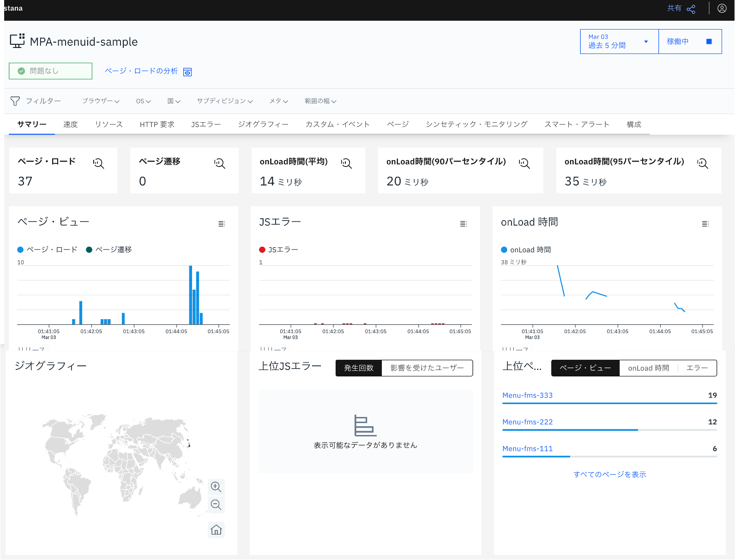The width and height of the screenshot is (735, 560).
Task: Switch to the ジオグラフィー tab
Action: (x=263, y=125)
